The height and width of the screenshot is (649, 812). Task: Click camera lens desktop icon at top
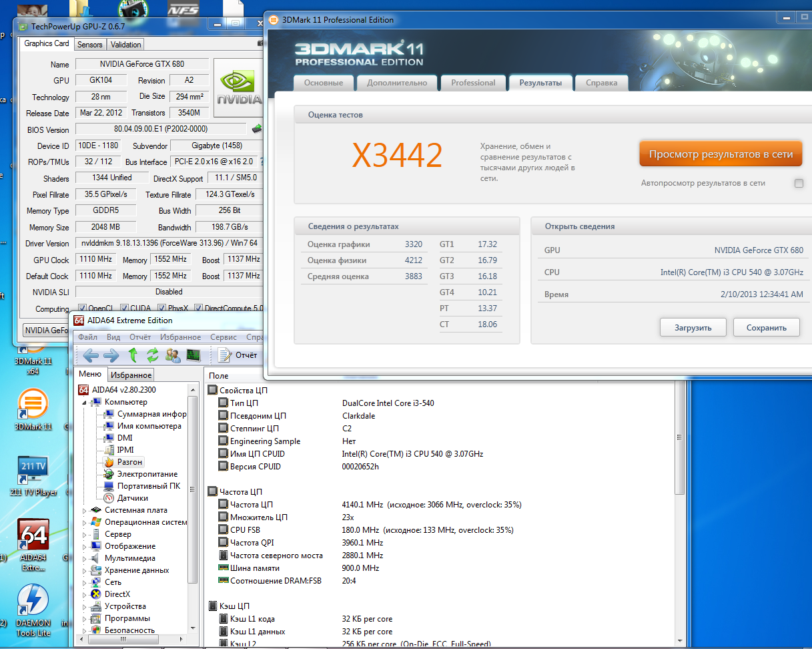click(x=132, y=9)
